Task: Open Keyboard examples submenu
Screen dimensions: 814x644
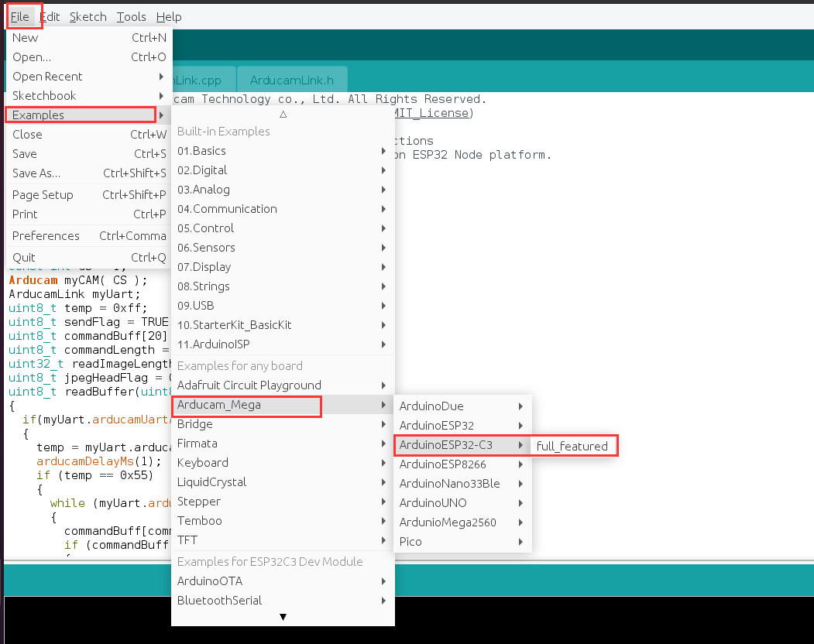Action: coord(283,463)
